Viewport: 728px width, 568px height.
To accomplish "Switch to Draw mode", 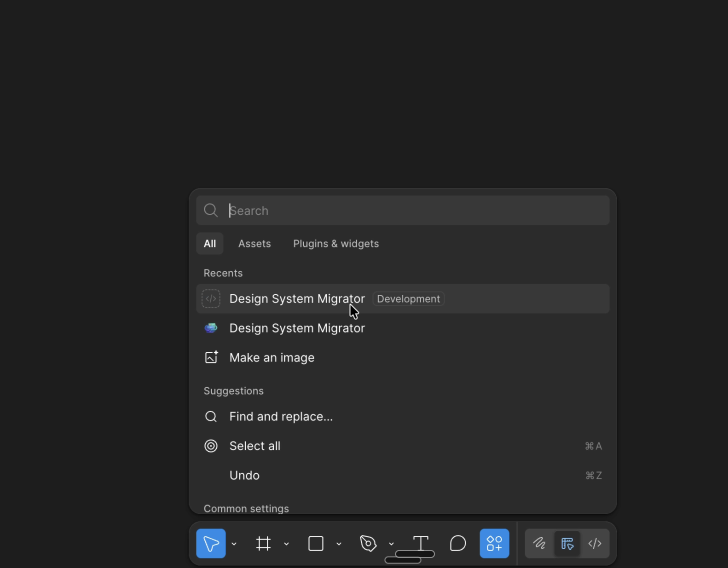I will point(539,543).
